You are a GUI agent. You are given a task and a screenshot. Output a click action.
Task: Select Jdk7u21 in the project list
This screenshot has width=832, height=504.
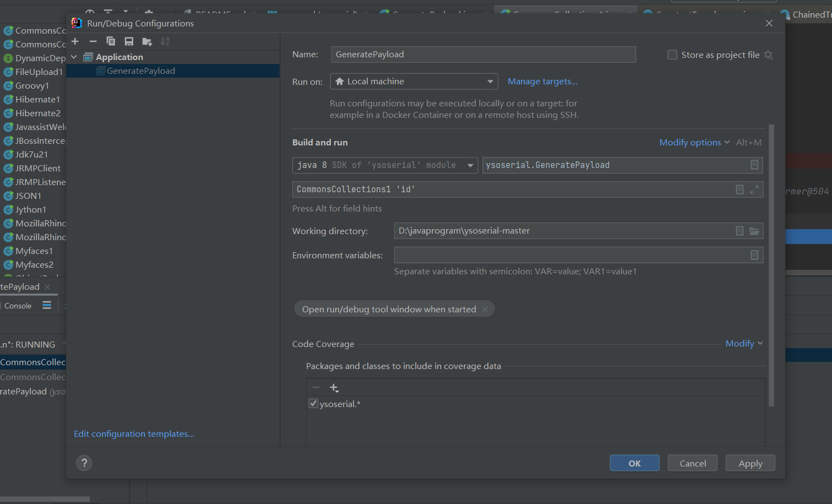pos(33,155)
